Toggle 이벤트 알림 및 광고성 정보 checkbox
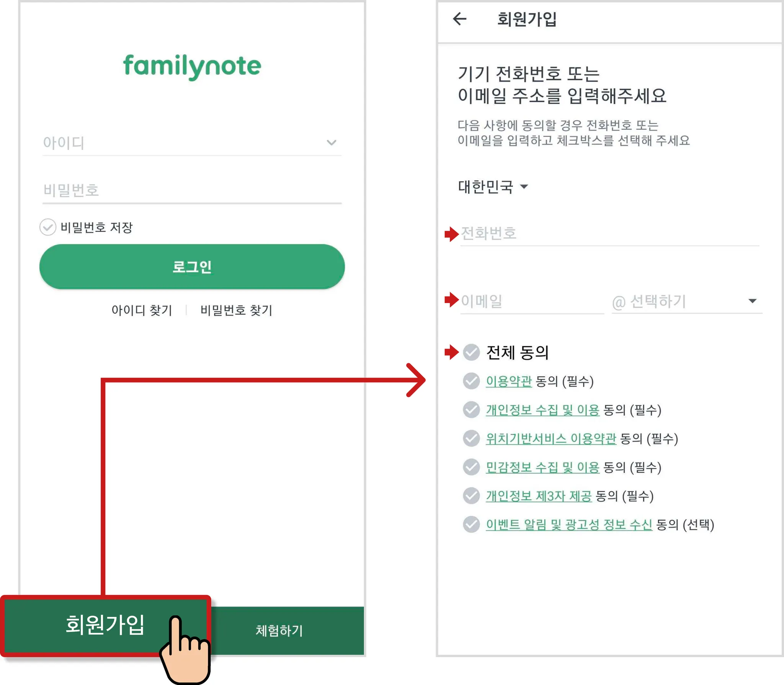Image resolution: width=784 pixels, height=685 pixels. [x=471, y=525]
